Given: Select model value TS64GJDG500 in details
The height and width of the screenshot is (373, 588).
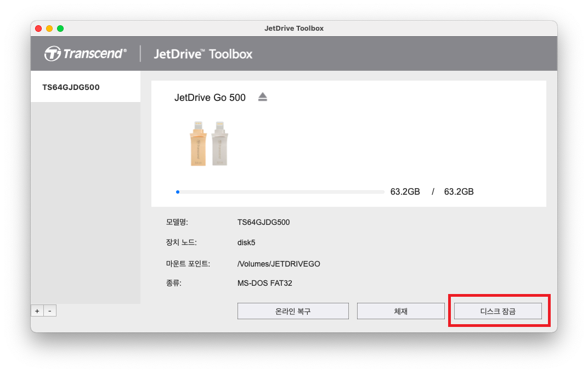Looking at the screenshot, I should (x=264, y=222).
